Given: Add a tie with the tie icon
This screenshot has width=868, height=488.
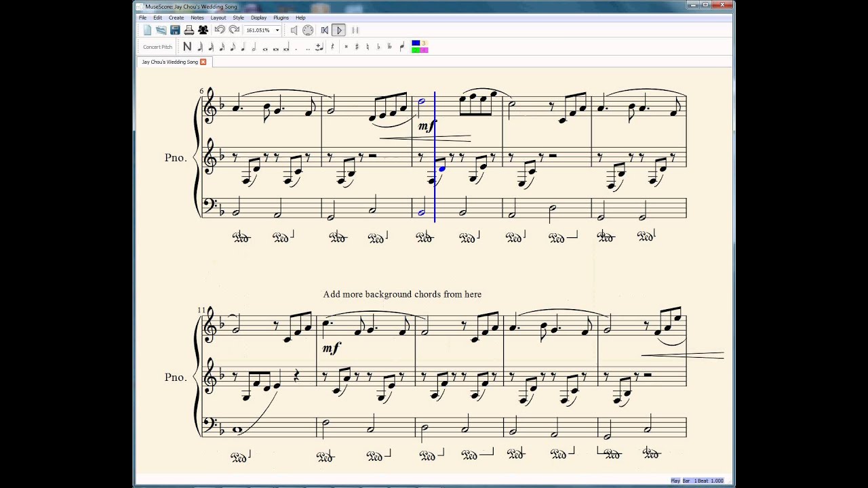Looking at the screenshot, I should point(319,47).
